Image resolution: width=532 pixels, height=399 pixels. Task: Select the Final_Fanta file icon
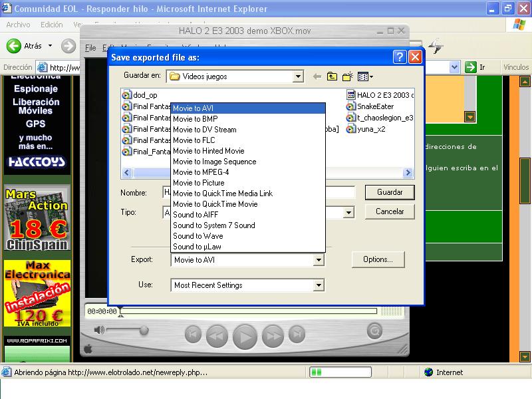point(127,152)
